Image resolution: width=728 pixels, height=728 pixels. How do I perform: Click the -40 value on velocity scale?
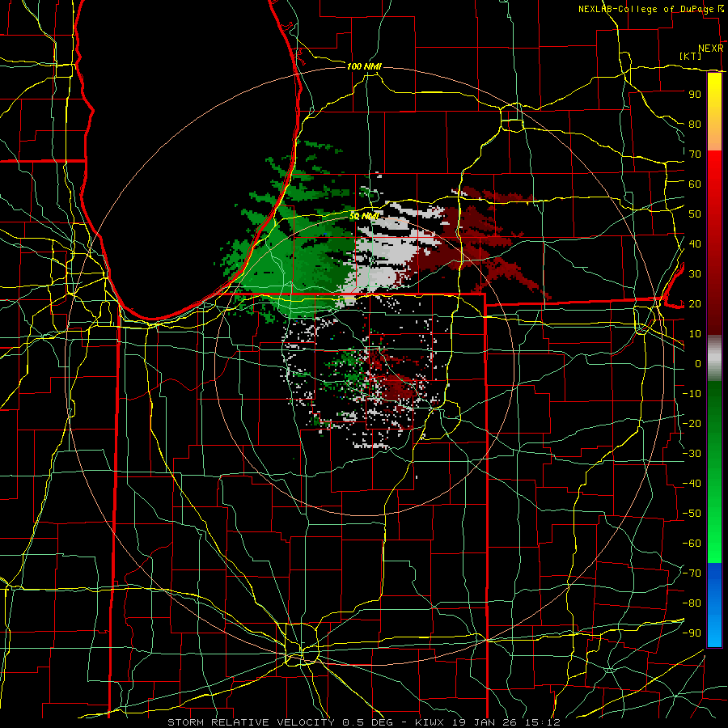692,484
